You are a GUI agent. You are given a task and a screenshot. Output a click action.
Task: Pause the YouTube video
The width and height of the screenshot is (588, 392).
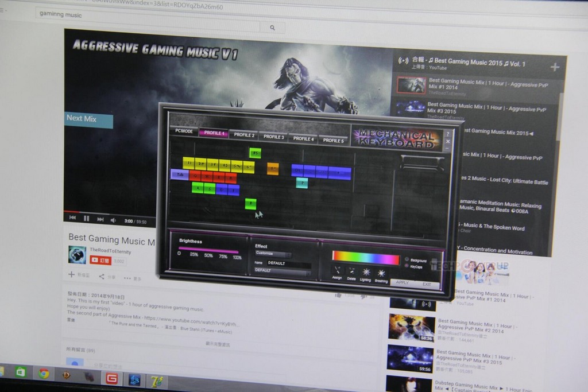[x=86, y=218]
